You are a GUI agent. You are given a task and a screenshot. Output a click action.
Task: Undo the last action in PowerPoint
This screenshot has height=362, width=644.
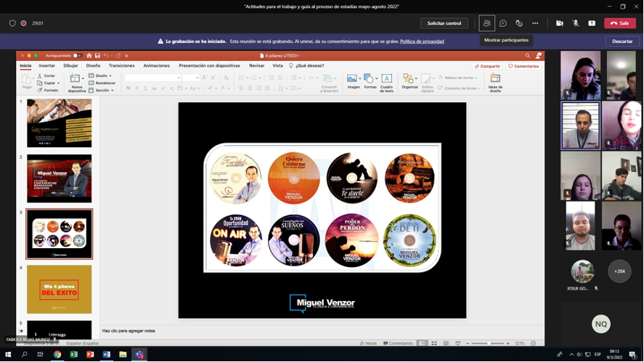coord(106,55)
